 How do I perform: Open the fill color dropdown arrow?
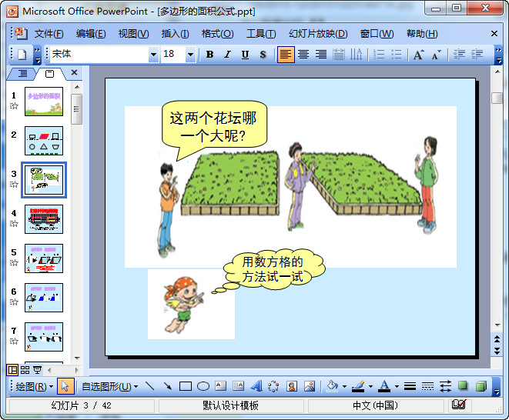click(x=344, y=386)
